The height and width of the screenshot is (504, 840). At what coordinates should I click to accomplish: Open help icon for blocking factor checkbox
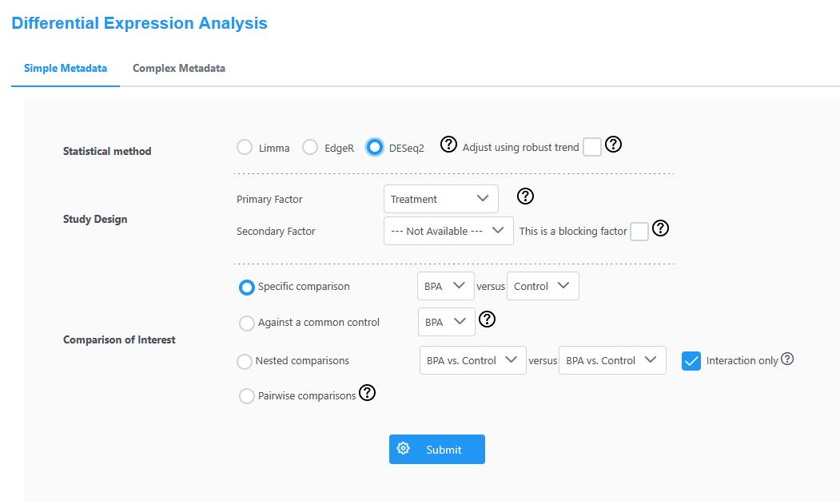coord(660,228)
